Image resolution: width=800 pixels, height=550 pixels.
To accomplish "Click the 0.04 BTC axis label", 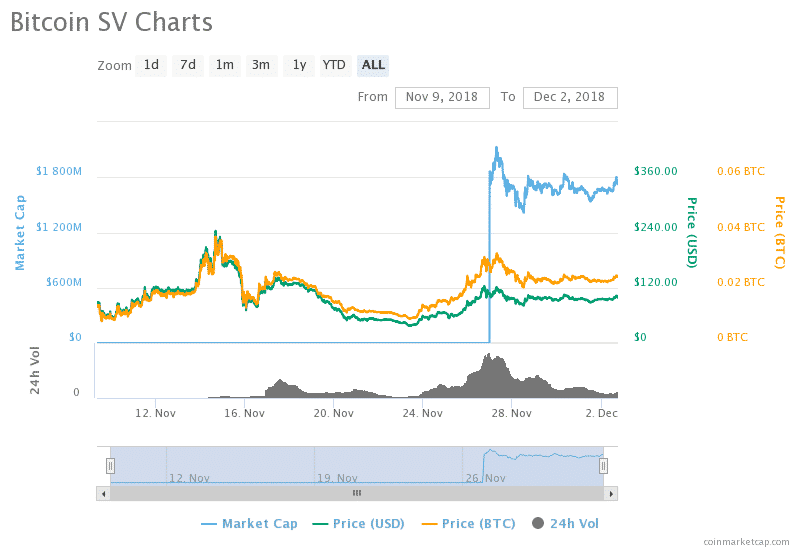I will (741, 227).
